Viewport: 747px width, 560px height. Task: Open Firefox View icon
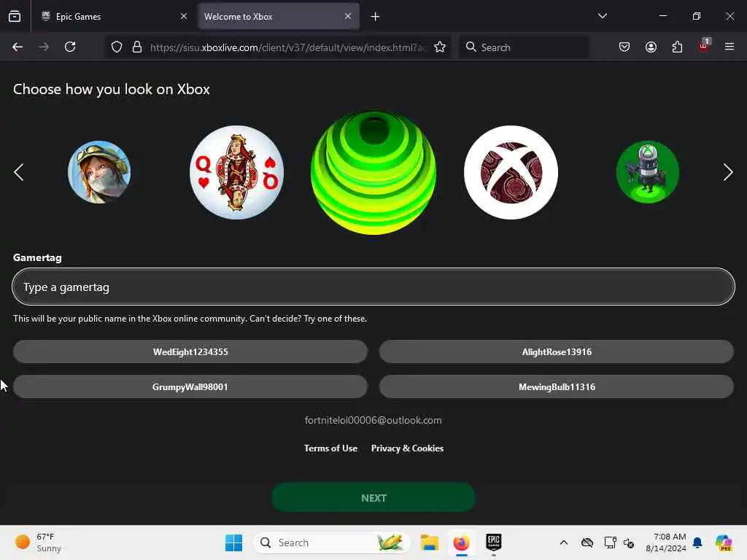coord(15,16)
